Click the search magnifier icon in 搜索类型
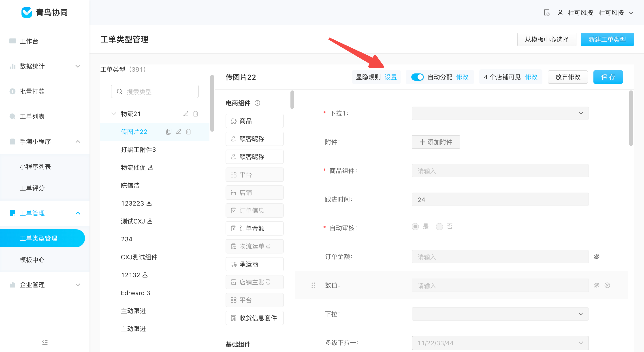The height and width of the screenshot is (352, 644). 119,92
